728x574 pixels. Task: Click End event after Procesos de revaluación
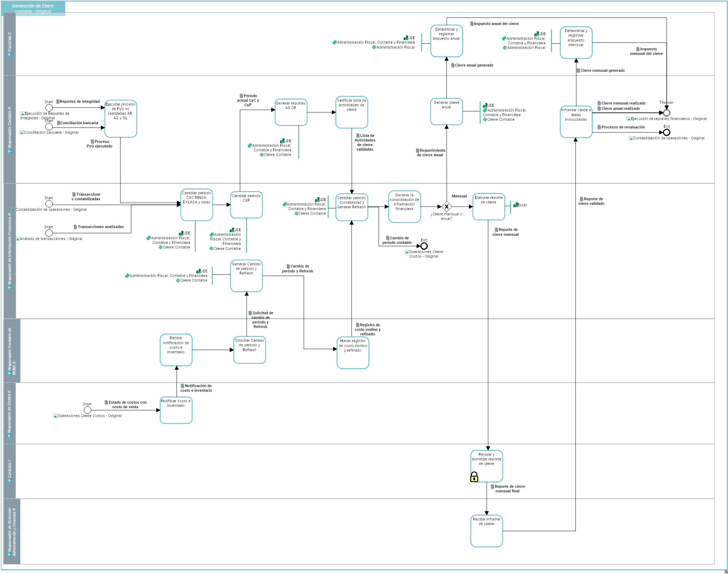tap(666, 132)
